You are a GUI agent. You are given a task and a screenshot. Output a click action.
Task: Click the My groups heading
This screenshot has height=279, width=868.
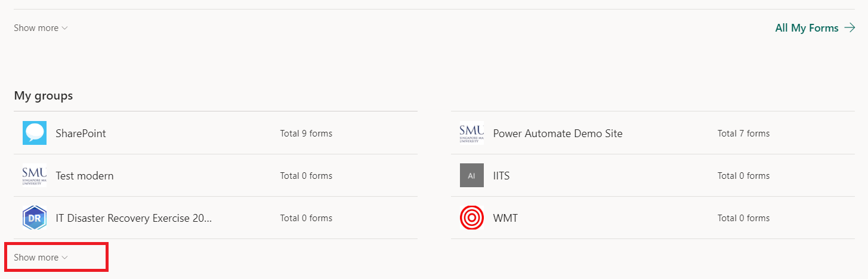tap(44, 95)
